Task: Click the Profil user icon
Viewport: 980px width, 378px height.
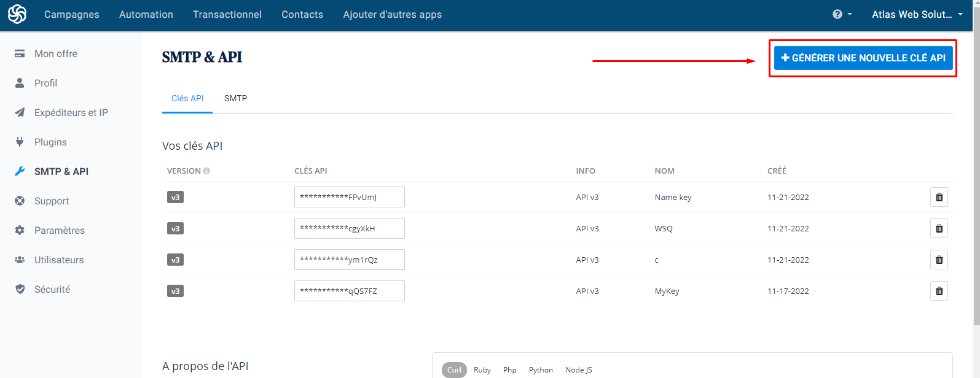Action: coord(20,83)
